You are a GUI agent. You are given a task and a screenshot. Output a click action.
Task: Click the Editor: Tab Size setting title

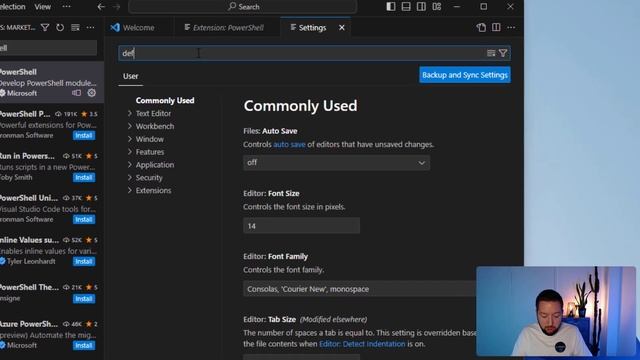pos(269,319)
